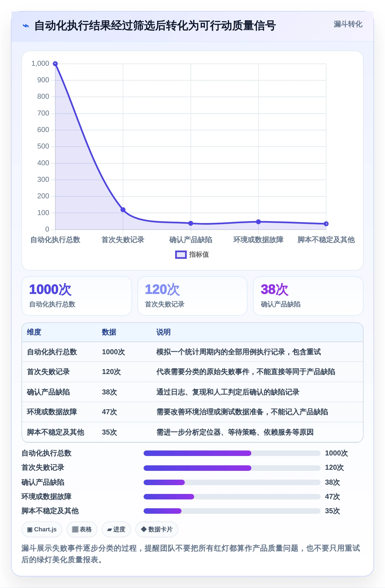
Task: Click the 指标值 legend label
Action: point(199,255)
